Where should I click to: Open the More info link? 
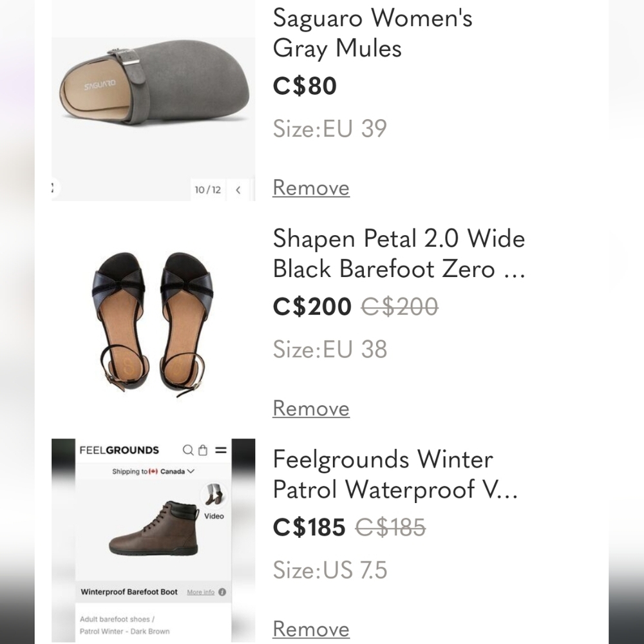(200, 592)
